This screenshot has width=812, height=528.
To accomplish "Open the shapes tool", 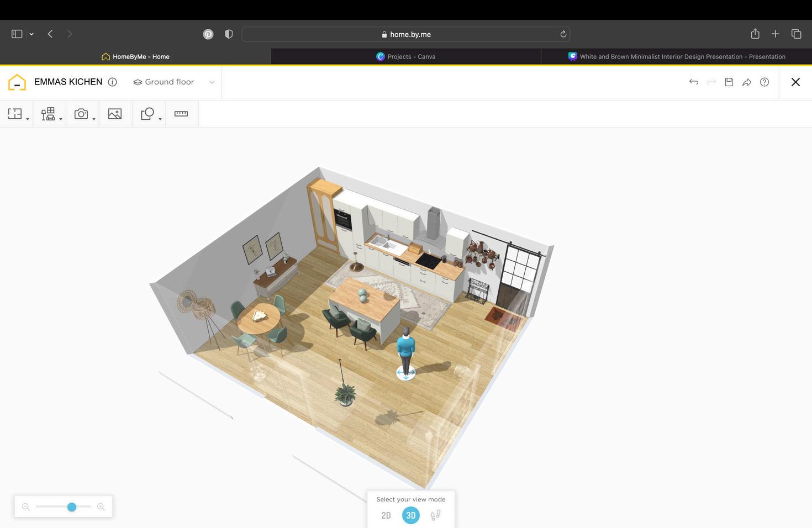I will pos(147,114).
